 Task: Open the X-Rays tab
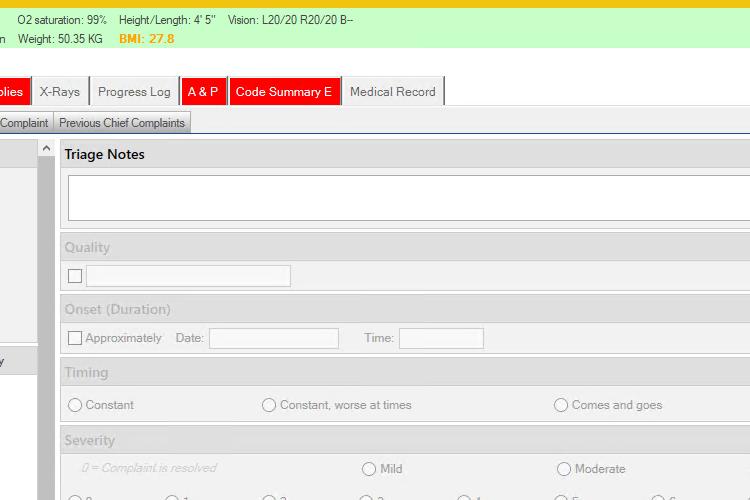pos(60,91)
